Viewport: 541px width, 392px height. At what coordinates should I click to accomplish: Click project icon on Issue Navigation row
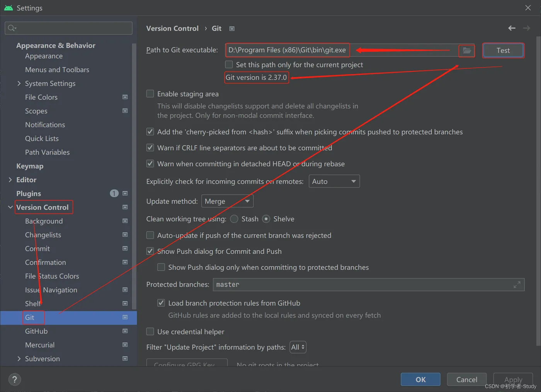[125, 290]
